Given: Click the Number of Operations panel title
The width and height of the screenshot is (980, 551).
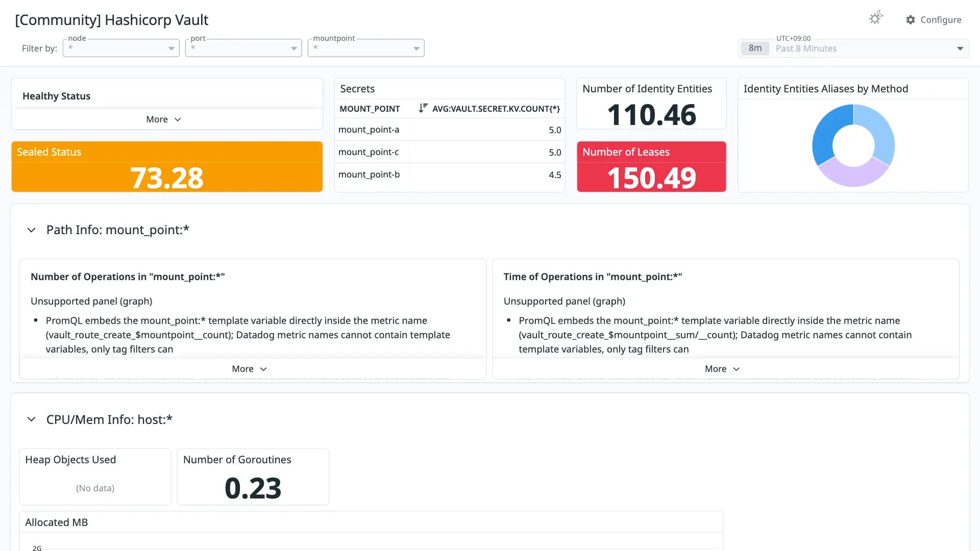Looking at the screenshot, I should (128, 277).
